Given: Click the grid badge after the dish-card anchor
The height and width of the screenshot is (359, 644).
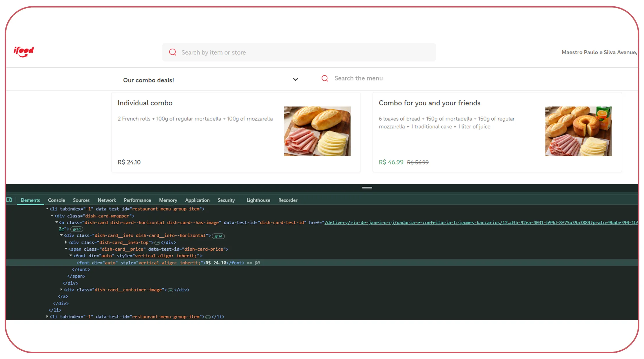Looking at the screenshot, I should (77, 229).
